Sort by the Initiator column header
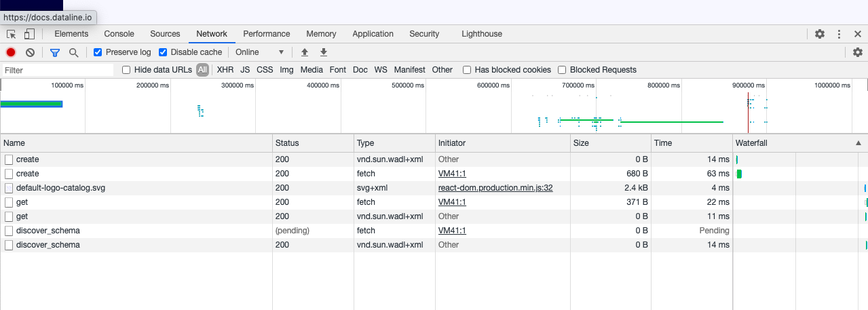This screenshot has width=868, height=310. (503, 143)
